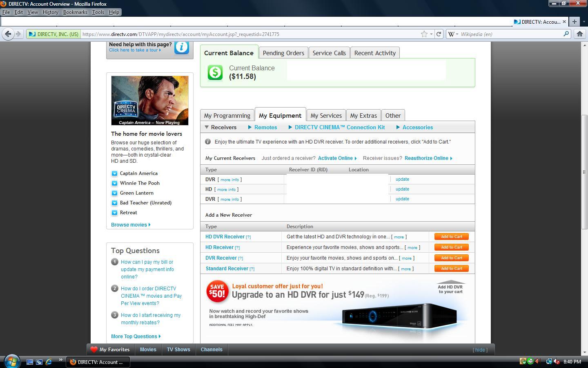Open More Top Questions link
The height and width of the screenshot is (368, 588).
pos(136,337)
